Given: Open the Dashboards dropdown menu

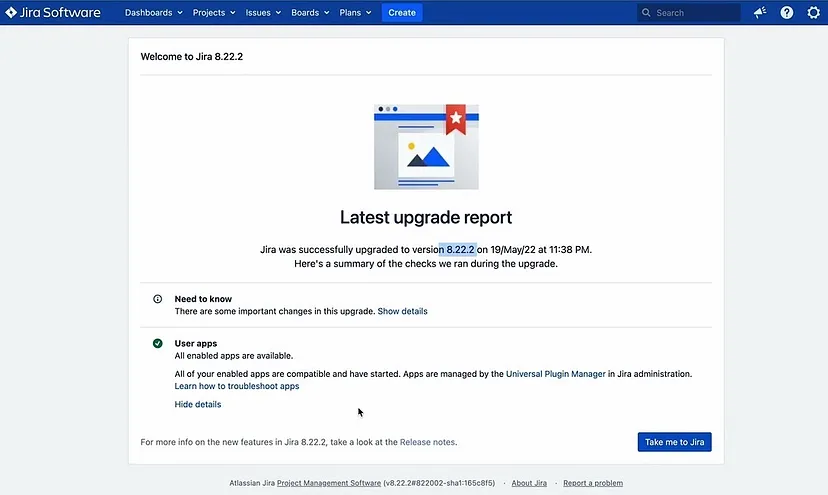Looking at the screenshot, I should (x=154, y=13).
